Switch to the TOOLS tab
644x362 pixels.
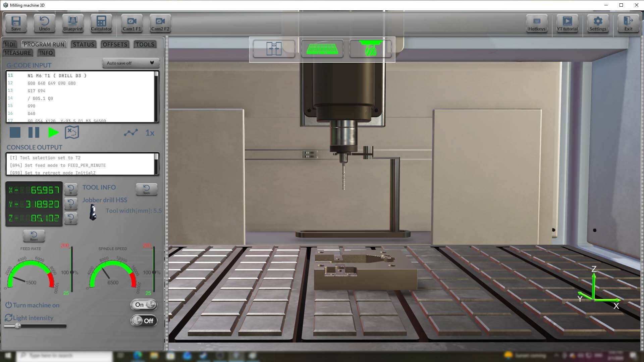point(145,45)
